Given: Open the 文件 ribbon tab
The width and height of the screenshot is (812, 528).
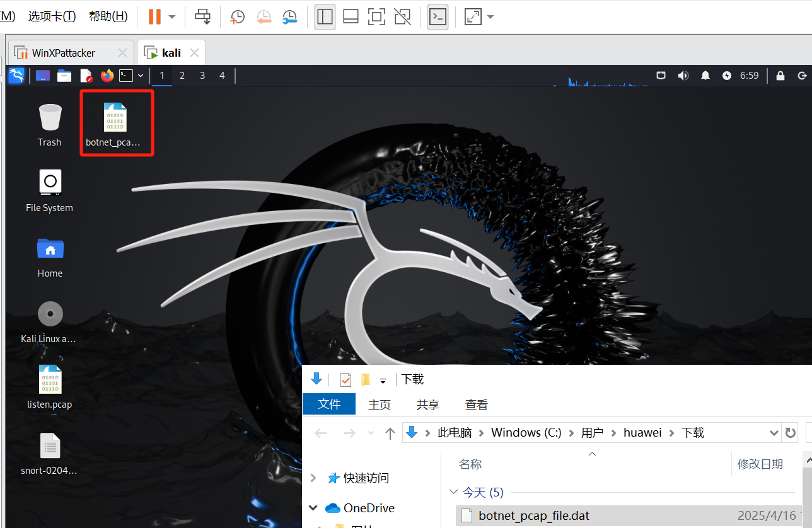Looking at the screenshot, I should (329, 405).
